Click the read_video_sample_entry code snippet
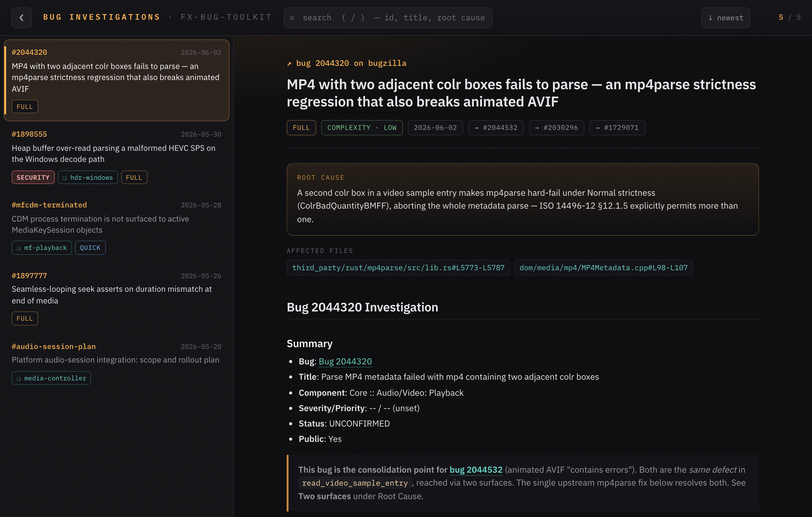The width and height of the screenshot is (812, 517). pyautogui.click(x=354, y=483)
